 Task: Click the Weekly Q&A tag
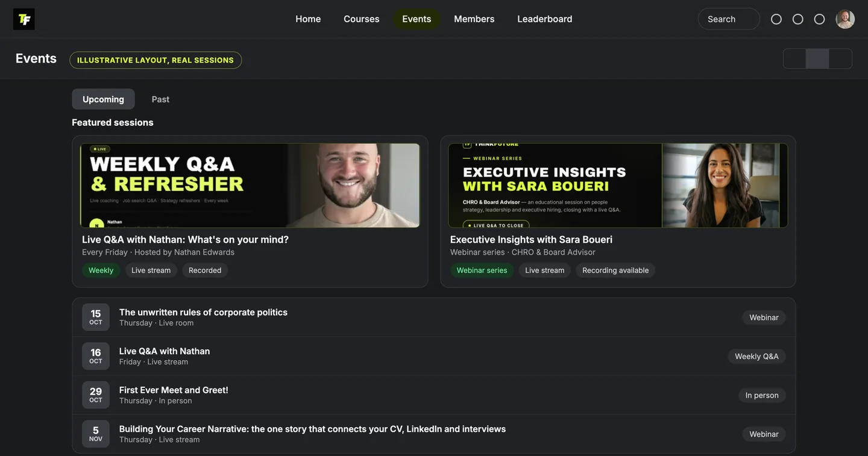tap(756, 357)
